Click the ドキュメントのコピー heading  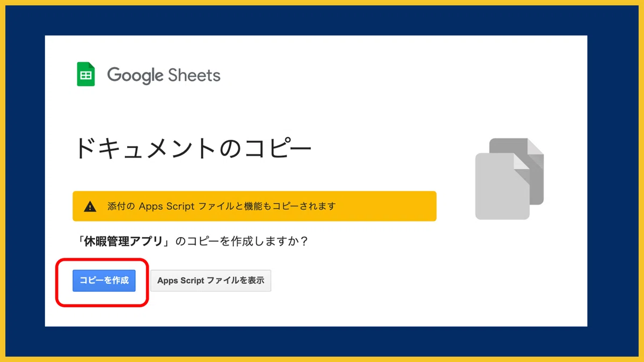point(193,148)
